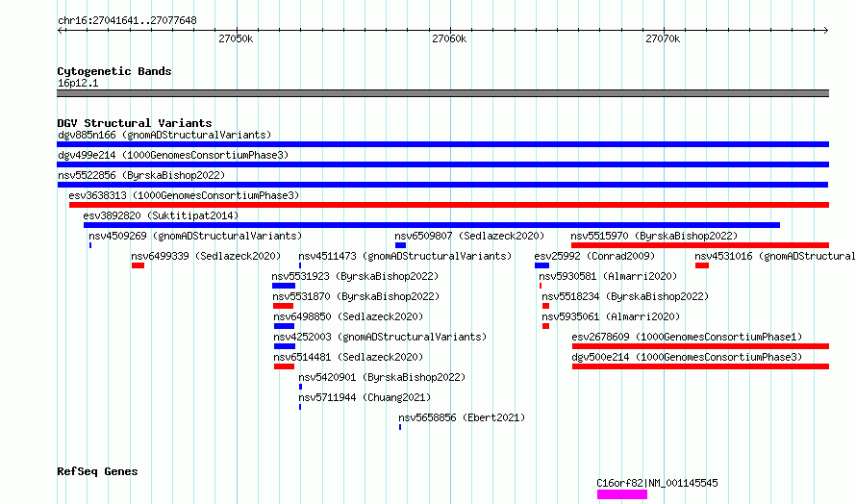Click the chr16:27041641..27077648 coordinate label
This screenshot has height=504, width=856.
pos(127,20)
